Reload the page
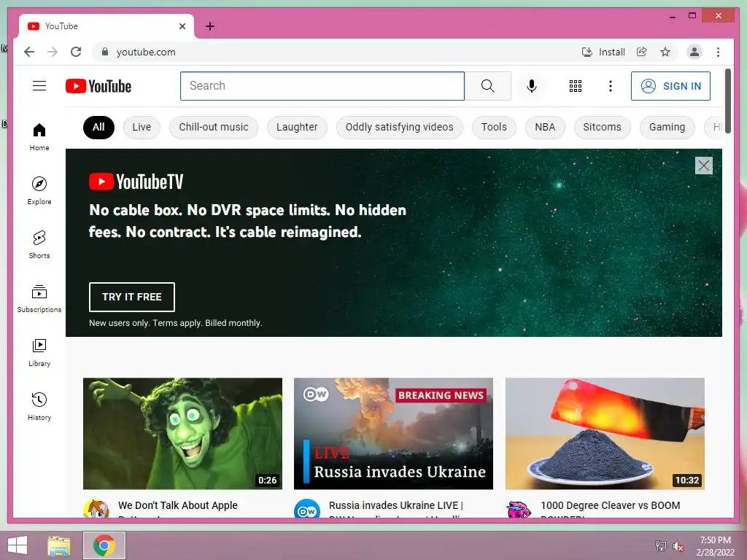This screenshot has height=560, width=747. point(76,52)
